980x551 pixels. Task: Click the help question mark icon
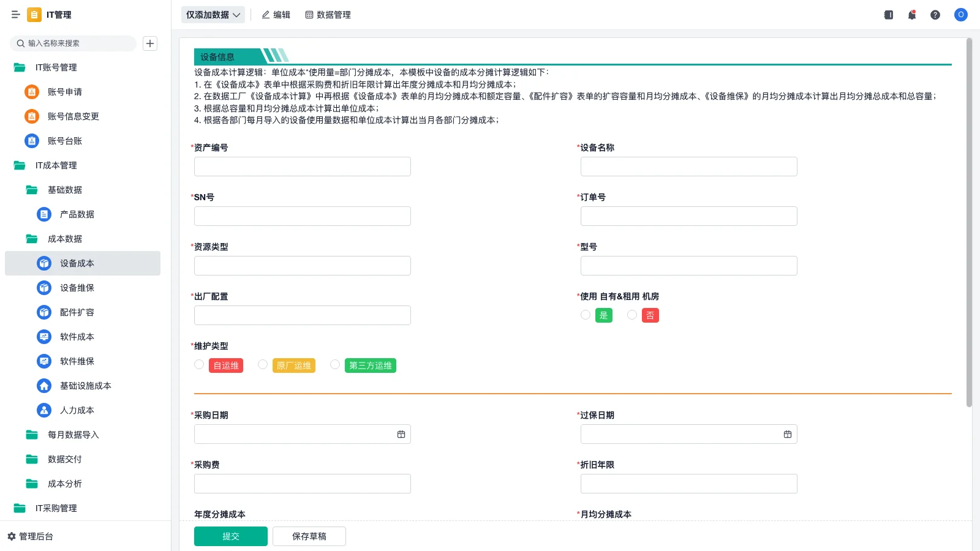(936, 15)
